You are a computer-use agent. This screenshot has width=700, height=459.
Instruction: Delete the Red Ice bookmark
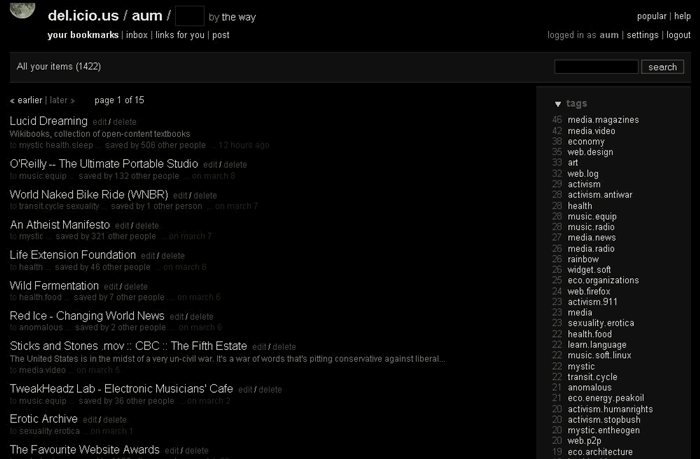point(202,317)
